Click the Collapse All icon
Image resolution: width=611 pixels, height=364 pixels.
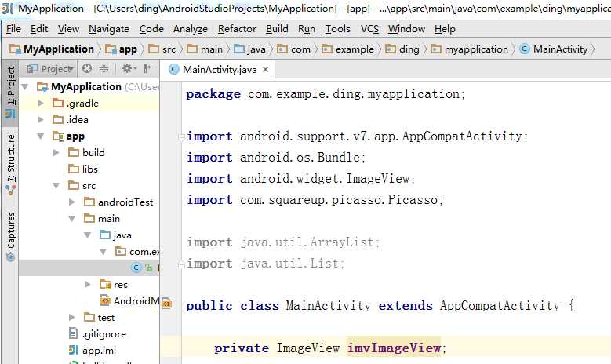coord(104,68)
